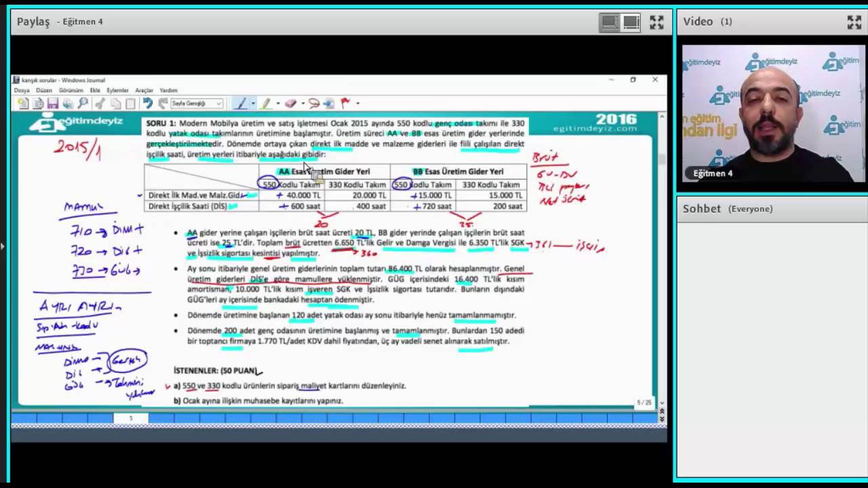Open flag color dropdown arrow
Image resolution: width=868 pixels, height=488 pixels.
click(x=357, y=104)
